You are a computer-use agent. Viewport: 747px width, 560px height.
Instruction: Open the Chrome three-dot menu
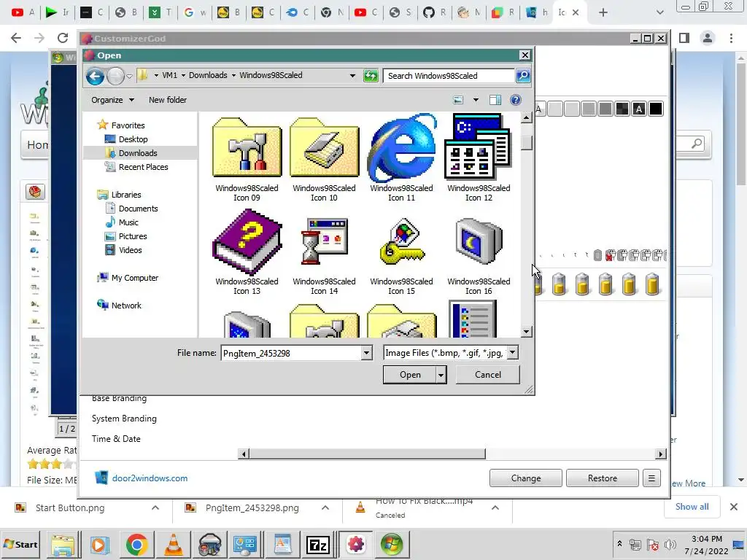coord(731,38)
